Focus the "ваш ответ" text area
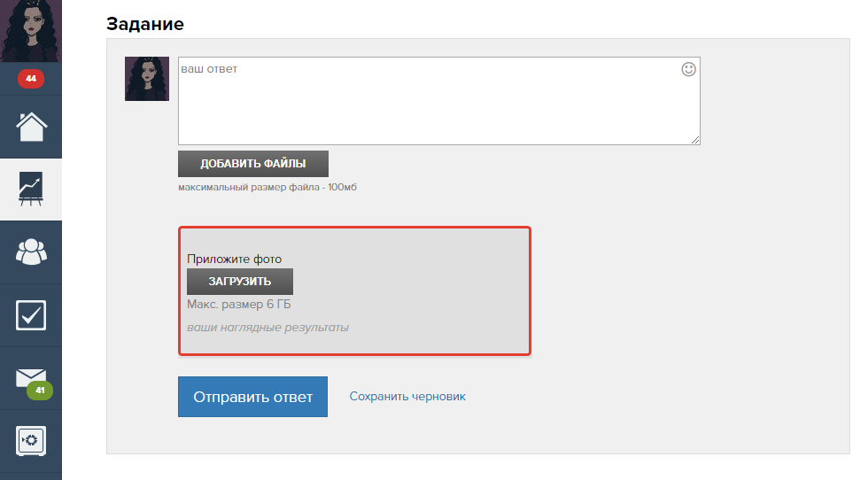Viewport: 868px width, 480px height. [x=425, y=102]
